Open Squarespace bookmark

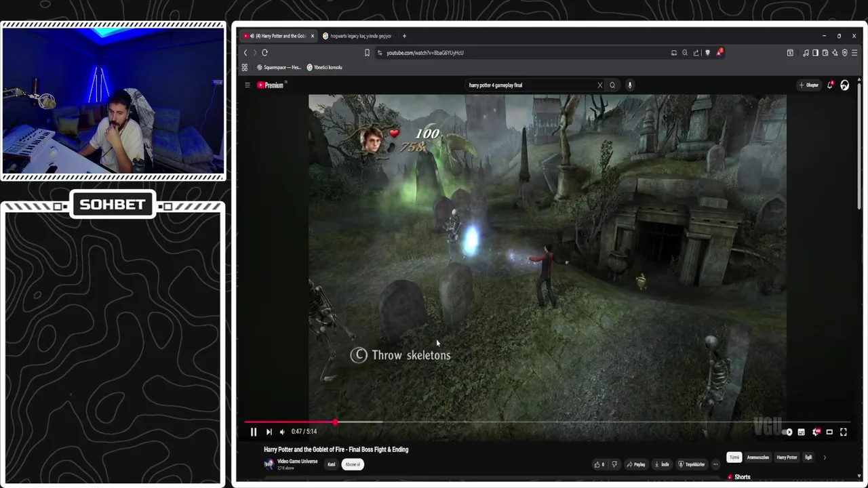click(278, 67)
